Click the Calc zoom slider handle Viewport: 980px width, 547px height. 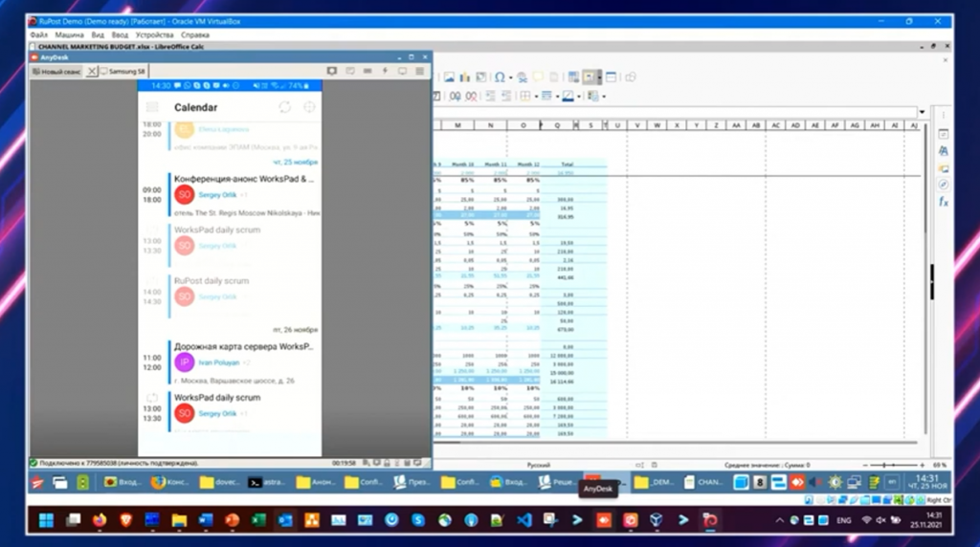click(x=884, y=465)
